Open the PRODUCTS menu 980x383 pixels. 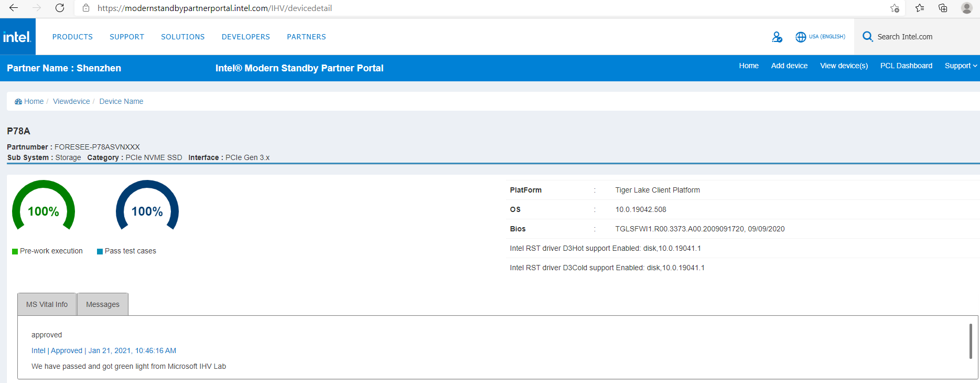pyautogui.click(x=72, y=37)
